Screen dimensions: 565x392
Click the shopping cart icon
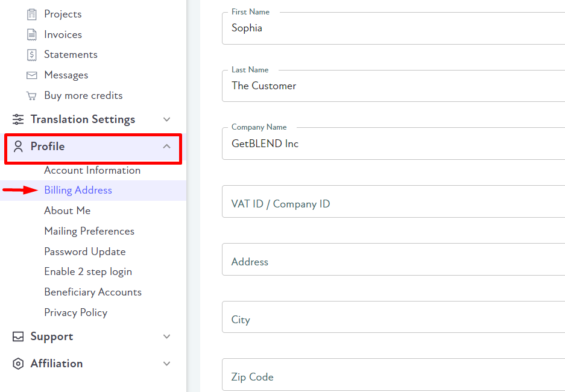(32, 95)
